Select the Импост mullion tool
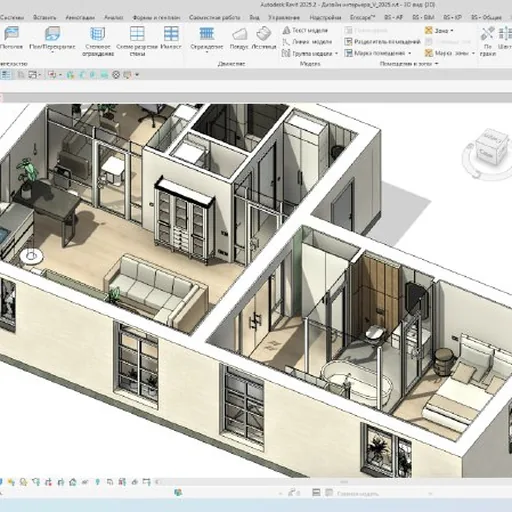This screenshot has width=512, height=512. point(171,38)
